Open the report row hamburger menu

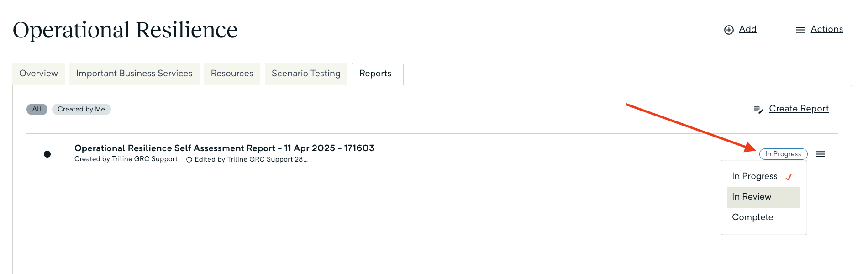click(821, 154)
